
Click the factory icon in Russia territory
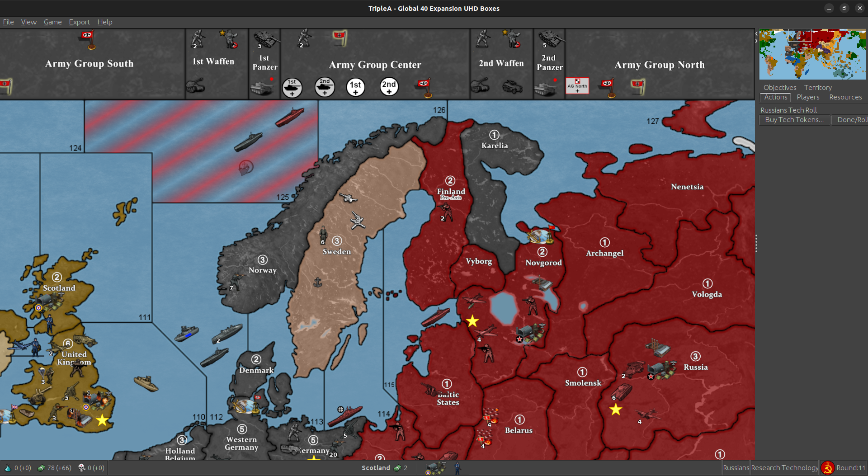(658, 347)
